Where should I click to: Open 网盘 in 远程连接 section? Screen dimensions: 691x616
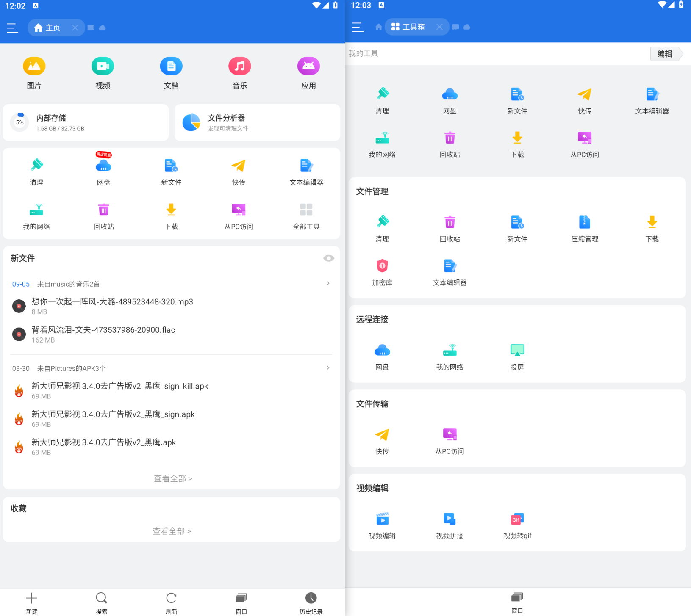point(382,357)
